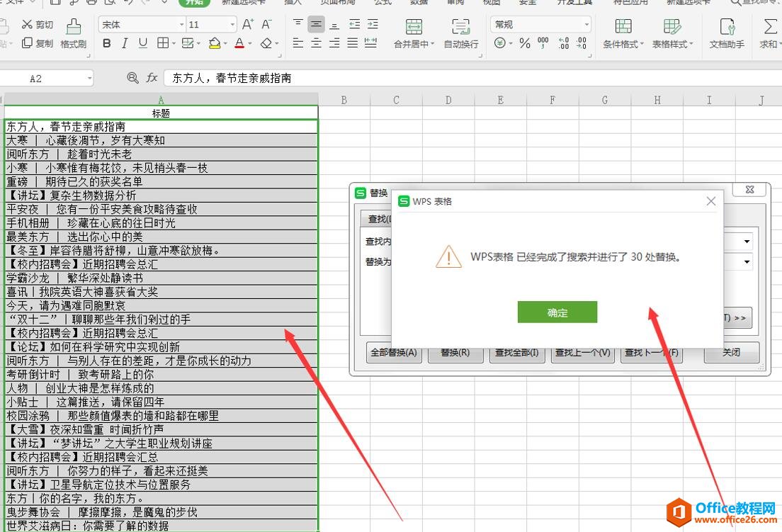This screenshot has width=782, height=532.
Task: Select cell '今天，请为遇难同胞默哀'
Action: [x=161, y=305]
